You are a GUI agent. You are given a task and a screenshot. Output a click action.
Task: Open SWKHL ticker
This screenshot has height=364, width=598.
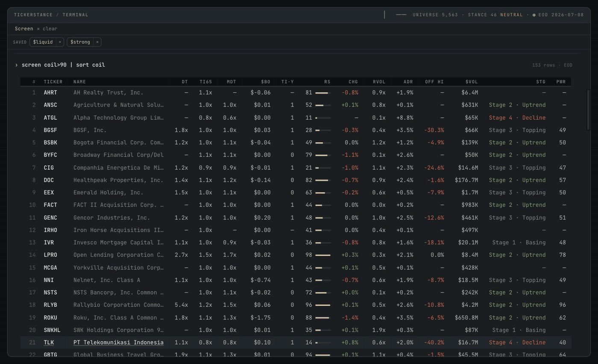[52, 330]
